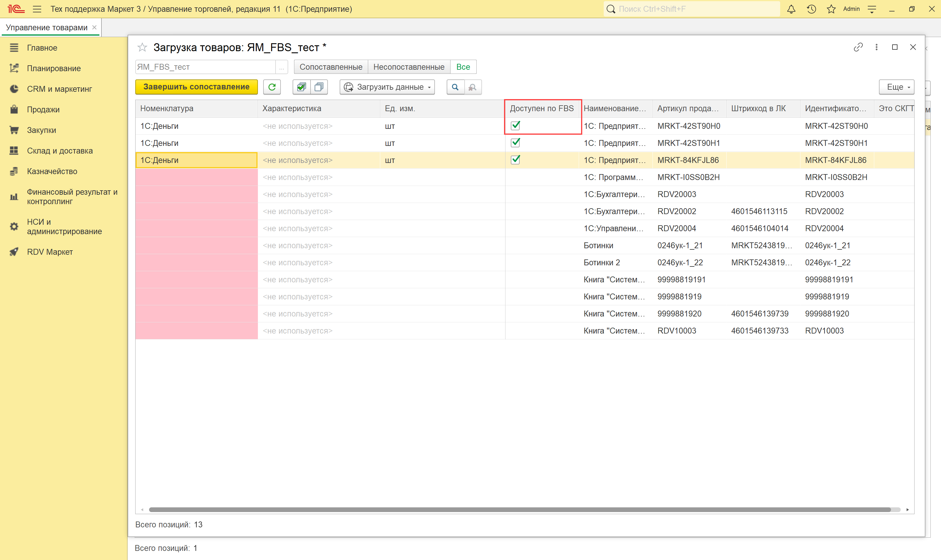Viewport: 941px width, 560px height.
Task: Uncheck FBS checkbox for MRKT-42ST90H0
Action: [515, 126]
